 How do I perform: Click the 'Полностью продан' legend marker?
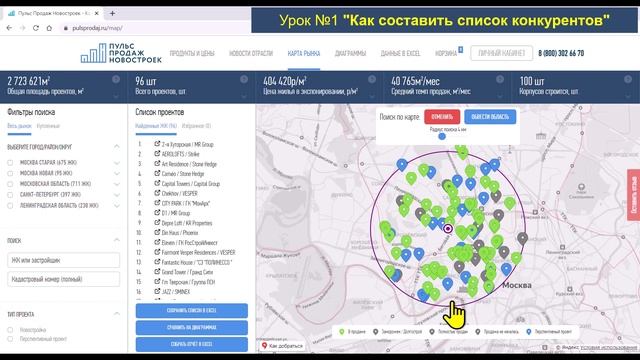(x=432, y=332)
